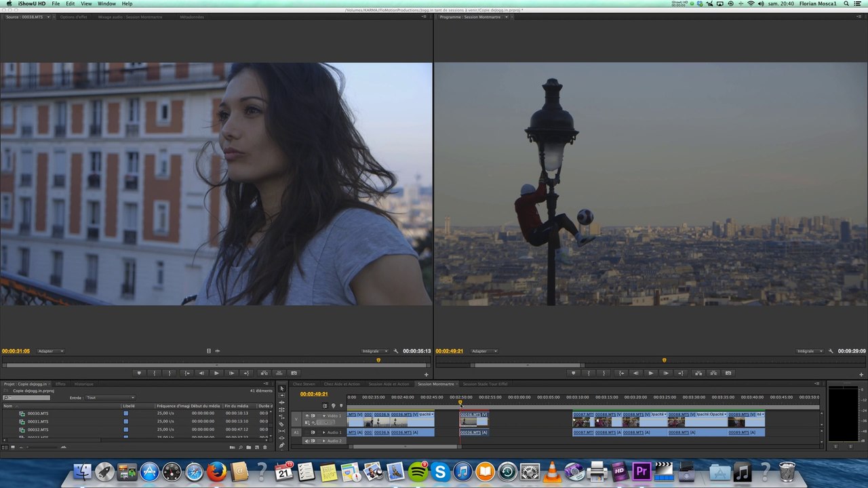This screenshot has height=488, width=868.
Task: Open Source monitor Intégrale resolution dropdown
Action: pos(374,351)
